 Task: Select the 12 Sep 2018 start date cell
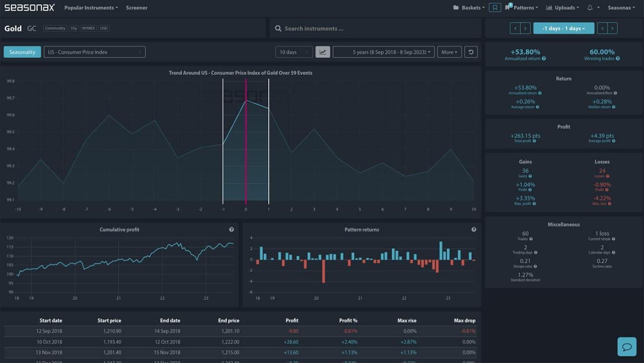(49, 331)
